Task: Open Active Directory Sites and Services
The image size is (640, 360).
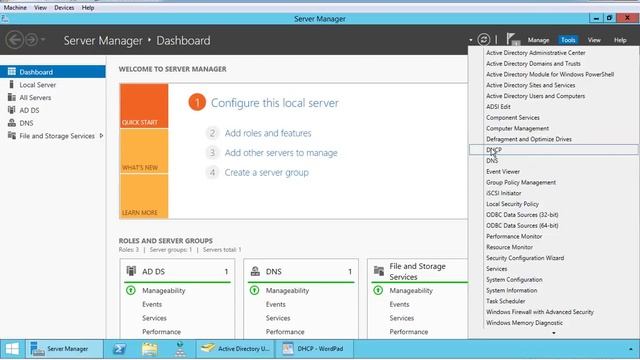Action: click(530, 85)
